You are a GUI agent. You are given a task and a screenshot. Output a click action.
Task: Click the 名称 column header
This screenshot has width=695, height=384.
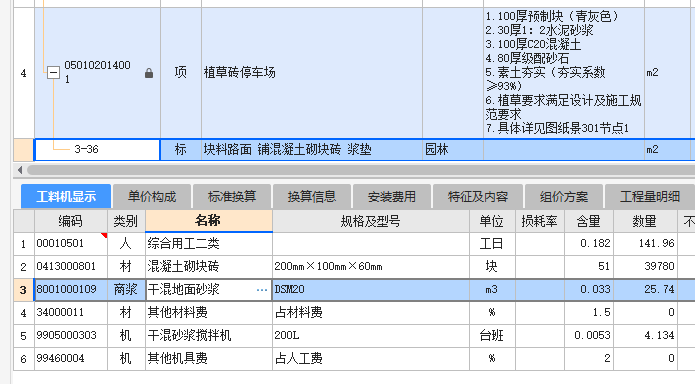tap(209, 221)
